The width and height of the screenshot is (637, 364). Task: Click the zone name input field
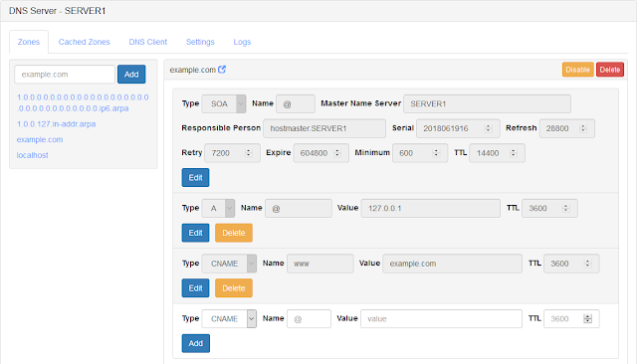[x=65, y=75]
